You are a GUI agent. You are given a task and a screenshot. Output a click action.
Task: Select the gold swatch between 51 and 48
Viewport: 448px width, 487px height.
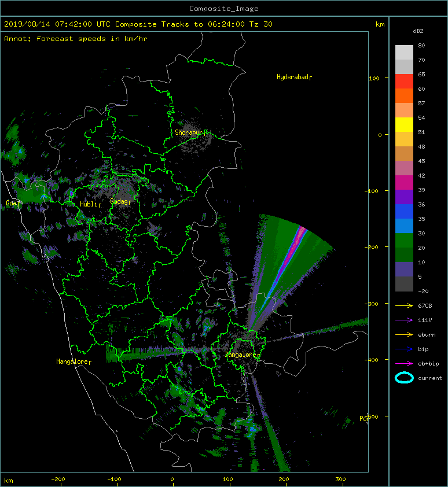(404, 139)
